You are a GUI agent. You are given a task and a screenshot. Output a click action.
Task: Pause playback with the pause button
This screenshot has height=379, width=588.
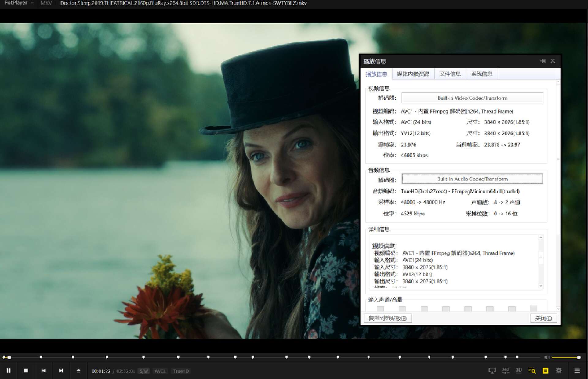click(x=9, y=371)
